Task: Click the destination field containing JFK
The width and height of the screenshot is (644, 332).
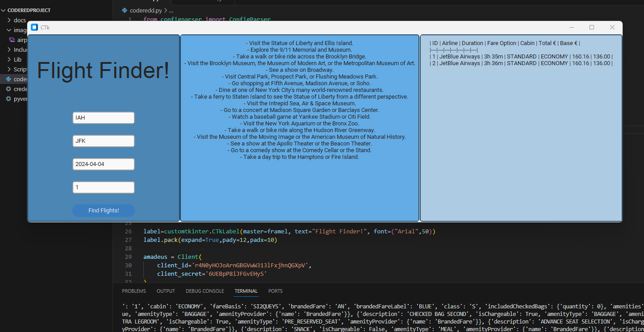Action: pyautogui.click(x=104, y=141)
